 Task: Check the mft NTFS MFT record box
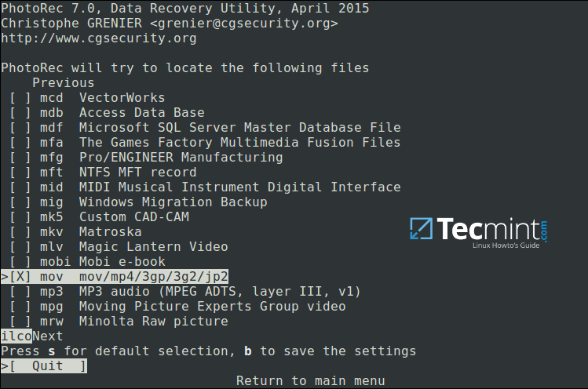[x=20, y=173]
